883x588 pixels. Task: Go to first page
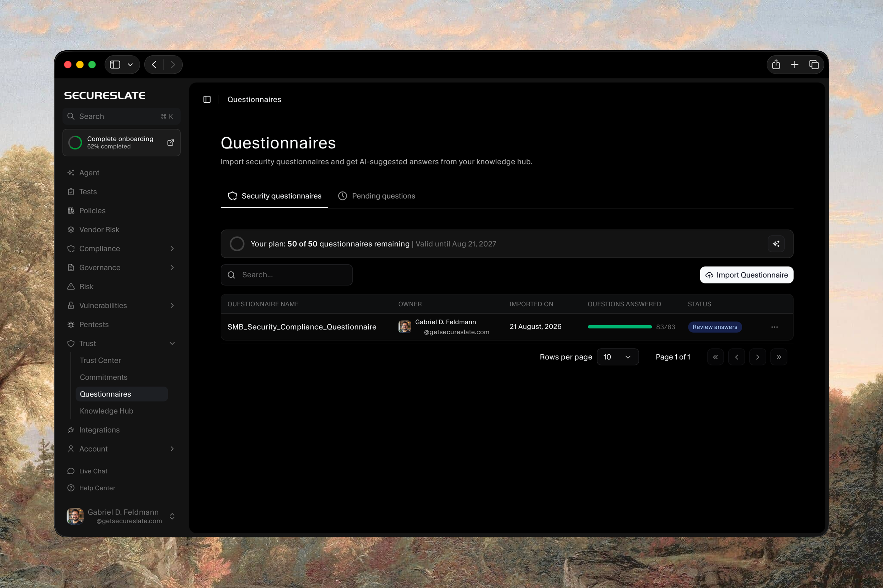[x=715, y=357]
